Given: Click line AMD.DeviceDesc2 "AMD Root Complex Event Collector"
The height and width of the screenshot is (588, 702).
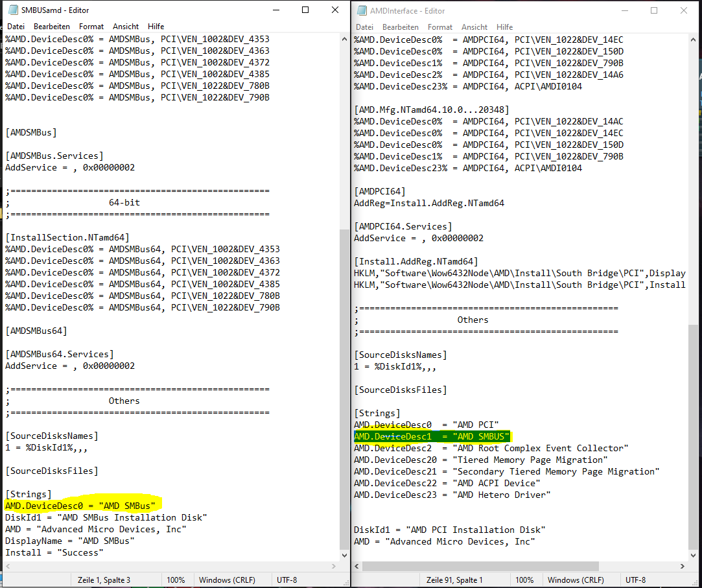Looking at the screenshot, I should tap(491, 448).
